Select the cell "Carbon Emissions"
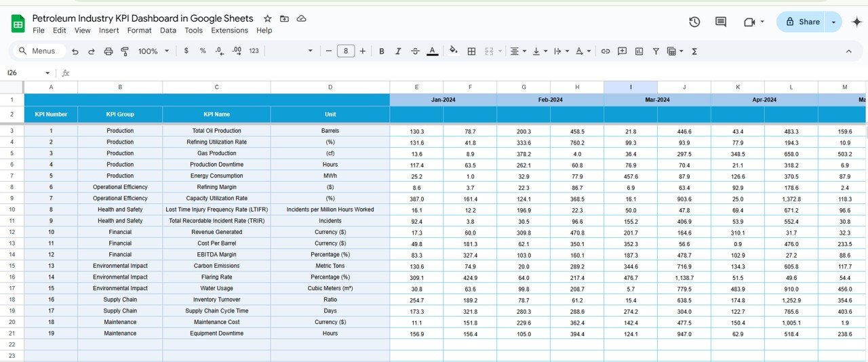Viewport: 868px width, 362px height. [216, 266]
